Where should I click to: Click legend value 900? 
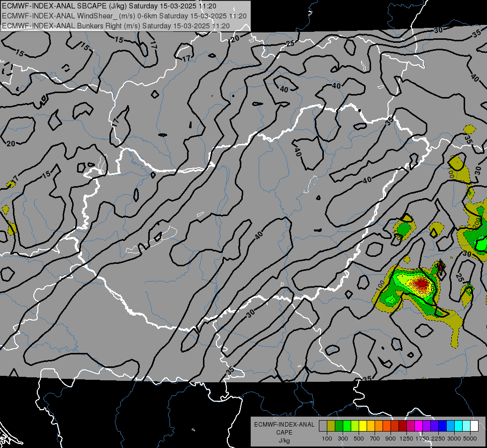pyautogui.click(x=390, y=439)
